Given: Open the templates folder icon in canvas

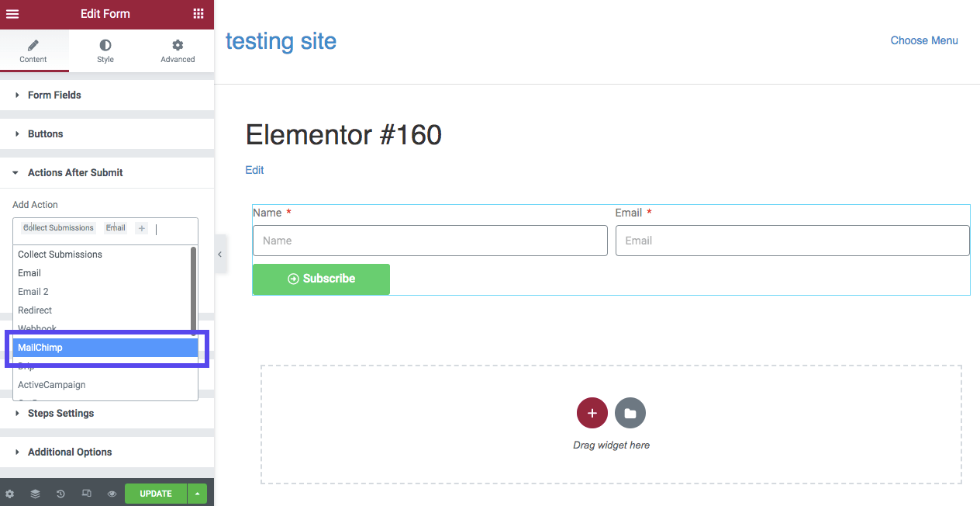Looking at the screenshot, I should pyautogui.click(x=630, y=412).
